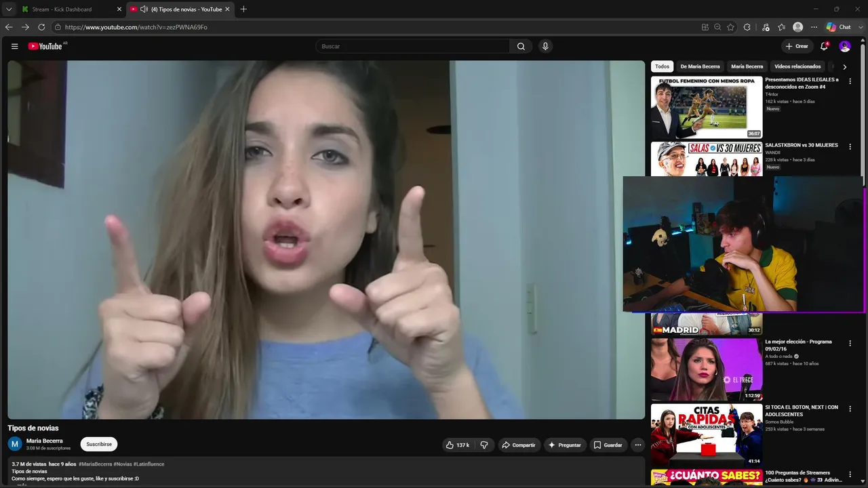The image size is (868, 488).
Task: Open the CITAS RAPIDAS thumbnail video
Action: click(x=707, y=435)
